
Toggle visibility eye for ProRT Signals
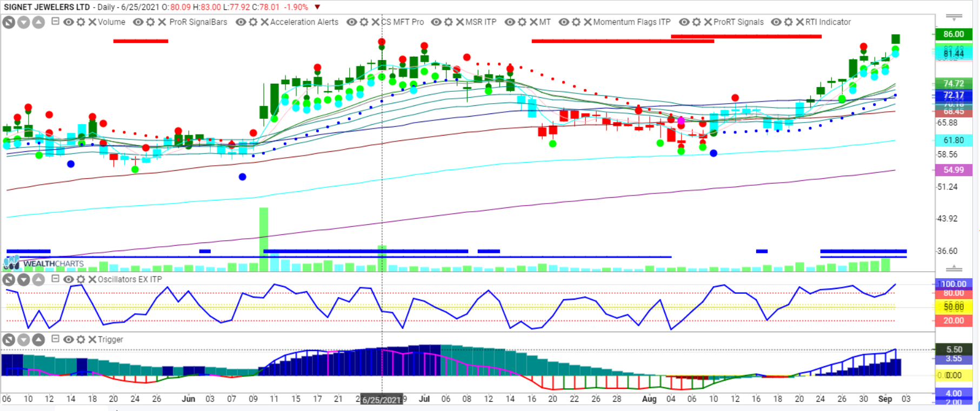[684, 22]
